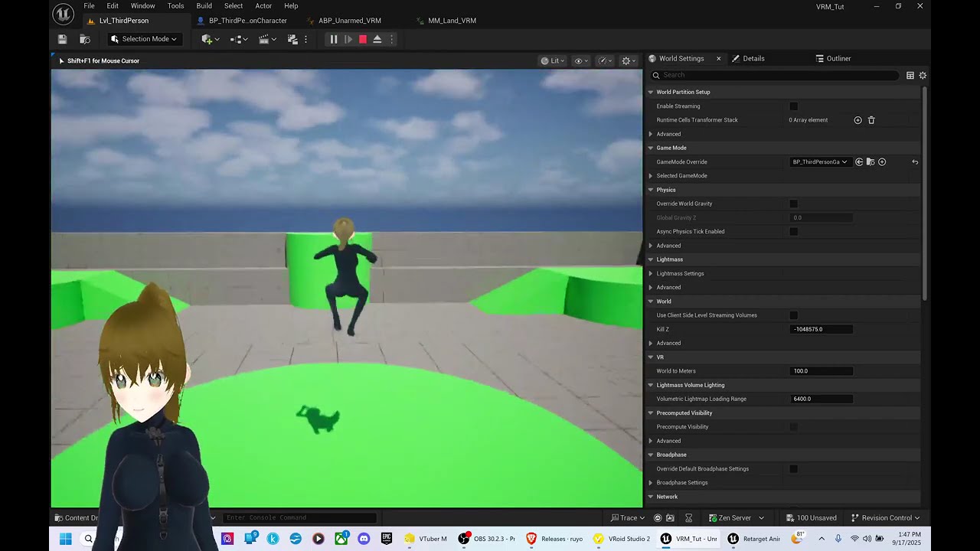Open Epic Games Launcher from taskbar
980x551 pixels.
point(387,539)
